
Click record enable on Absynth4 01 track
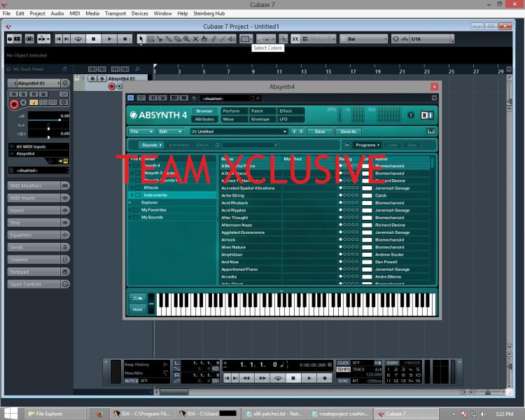111,86
